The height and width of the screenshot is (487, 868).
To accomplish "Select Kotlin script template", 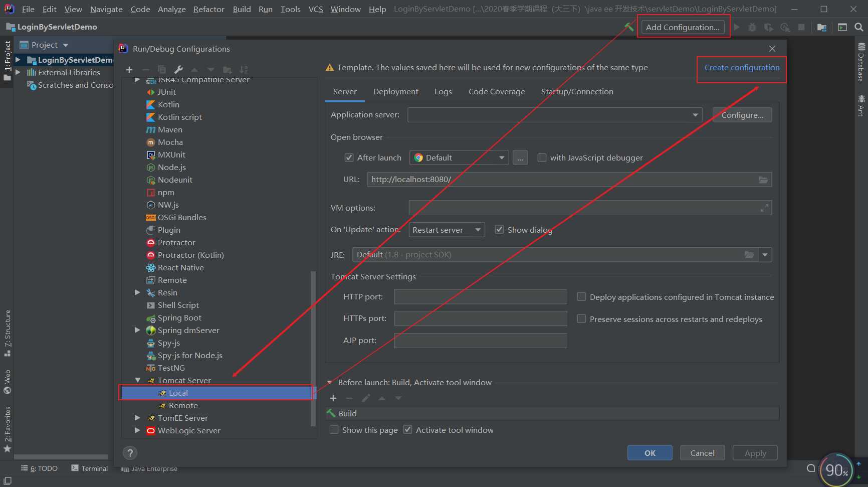I will click(179, 117).
